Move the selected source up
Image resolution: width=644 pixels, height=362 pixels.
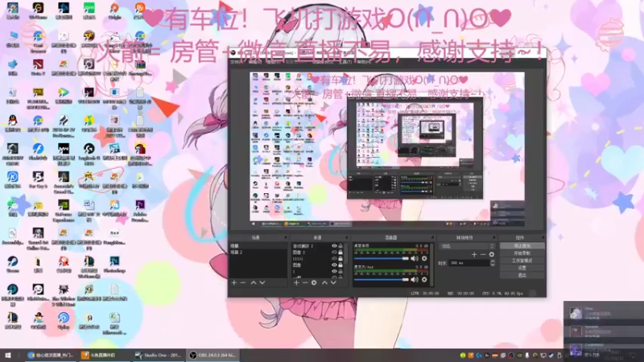(324, 283)
